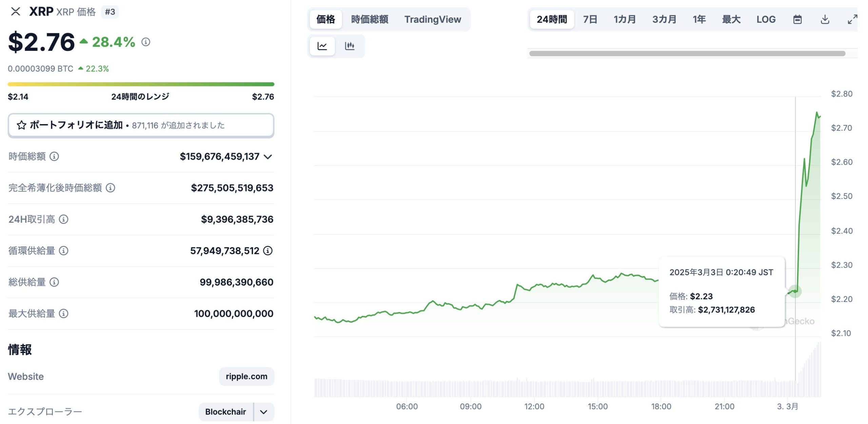Open the Blockchair explorer link
Viewport: 868px width, 424px height.
[x=226, y=412]
